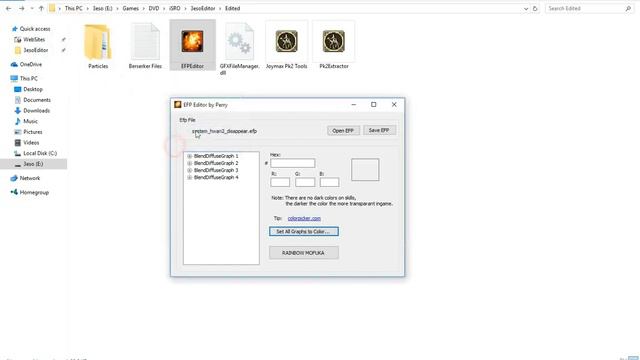Click the EFP Editor title bar icon
Image resolution: width=640 pixels, height=360 pixels.
[178, 104]
